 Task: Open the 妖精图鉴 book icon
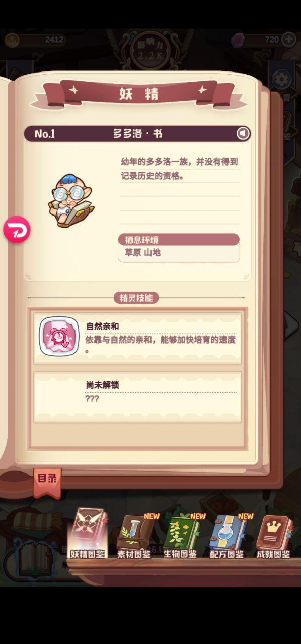click(88, 534)
